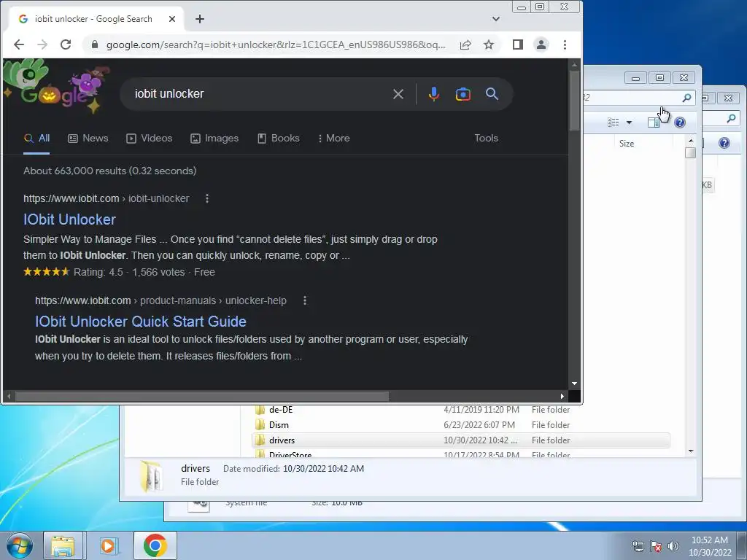This screenshot has width=747, height=560.
Task: Click the Chrome vertical scrollbar thumb
Action: click(x=575, y=100)
